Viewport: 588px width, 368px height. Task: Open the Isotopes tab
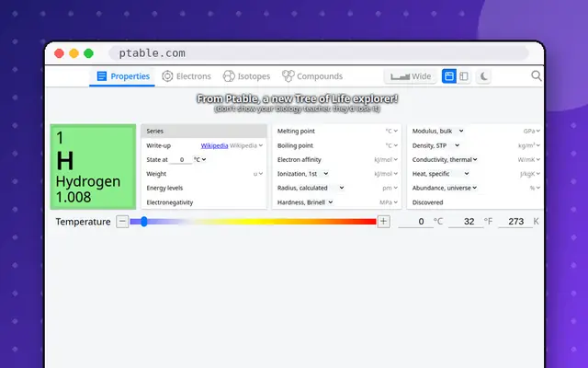click(x=246, y=76)
